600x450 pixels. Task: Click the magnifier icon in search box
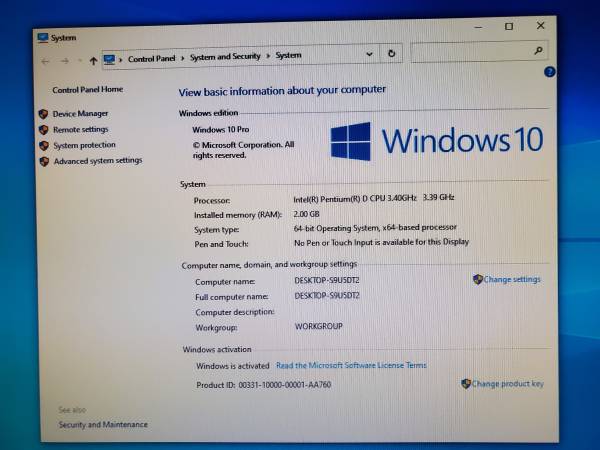pyautogui.click(x=538, y=51)
